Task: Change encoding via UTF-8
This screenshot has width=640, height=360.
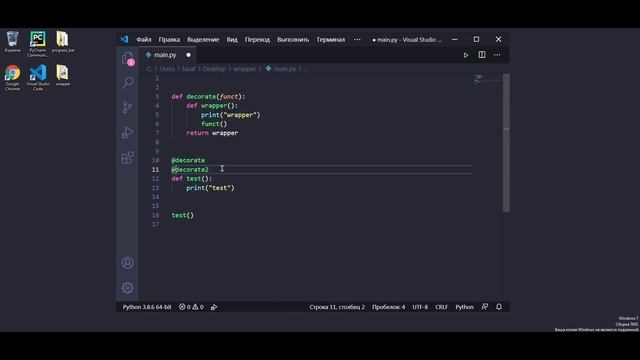Action: (420, 307)
